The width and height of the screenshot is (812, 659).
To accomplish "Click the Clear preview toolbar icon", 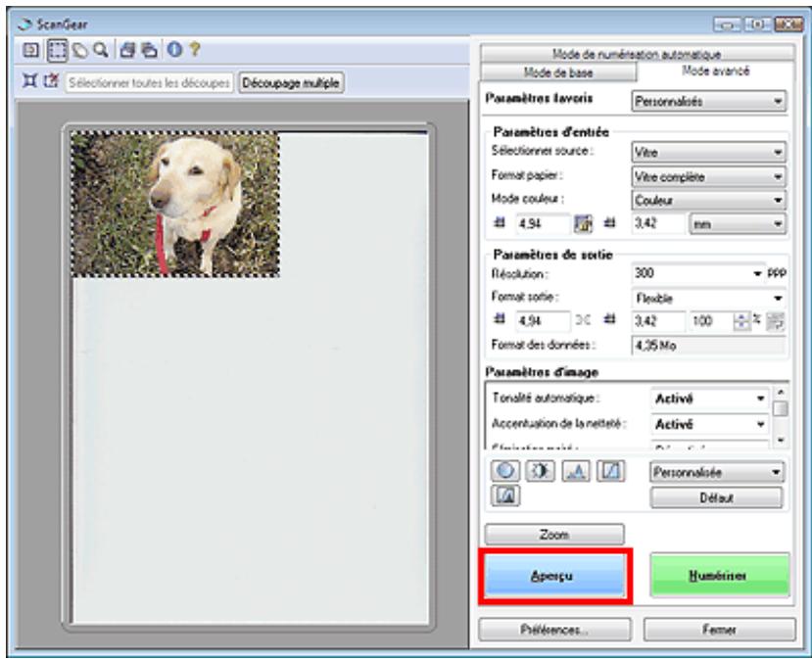I will pyautogui.click(x=30, y=50).
